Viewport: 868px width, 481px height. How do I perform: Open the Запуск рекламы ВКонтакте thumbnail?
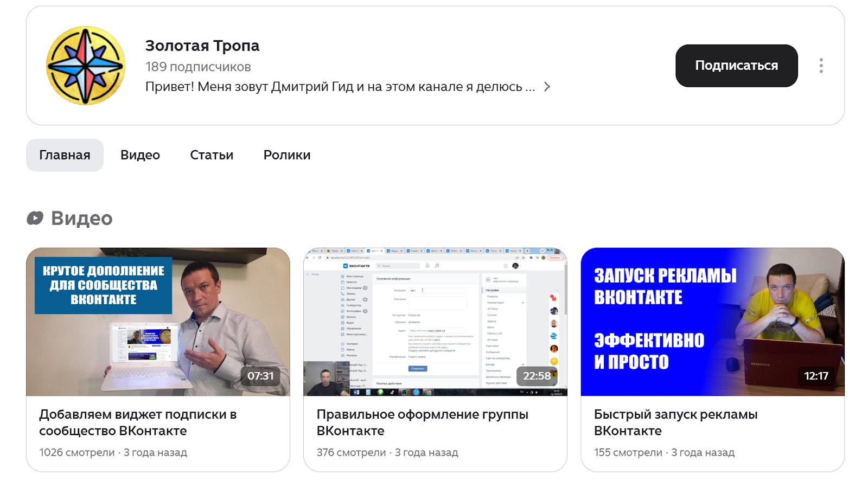(712, 322)
